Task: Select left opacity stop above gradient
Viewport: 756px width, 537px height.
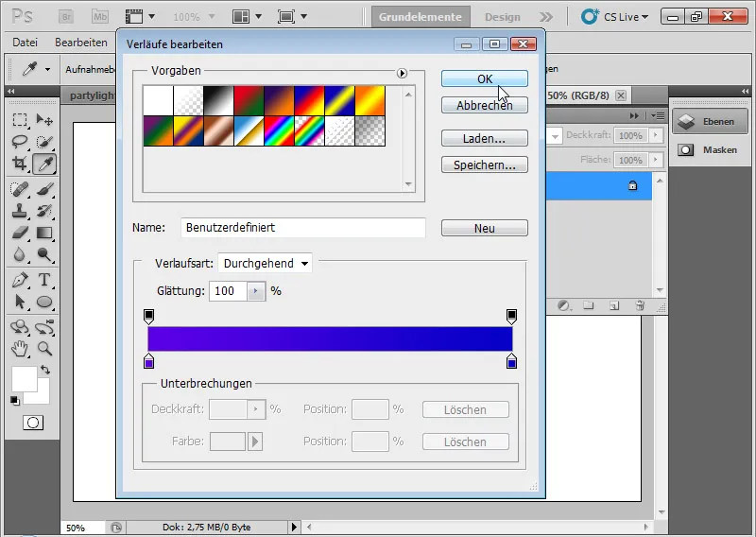Action: (x=149, y=317)
